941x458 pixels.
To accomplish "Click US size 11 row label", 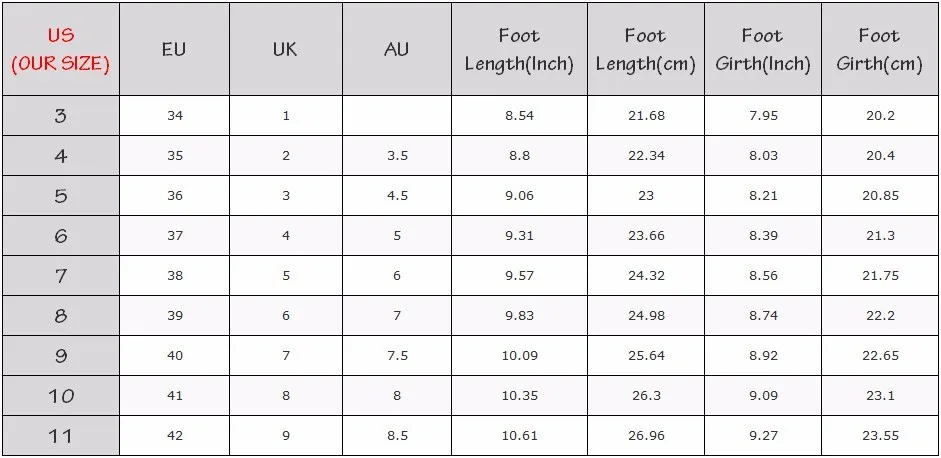I will pyautogui.click(x=61, y=436).
